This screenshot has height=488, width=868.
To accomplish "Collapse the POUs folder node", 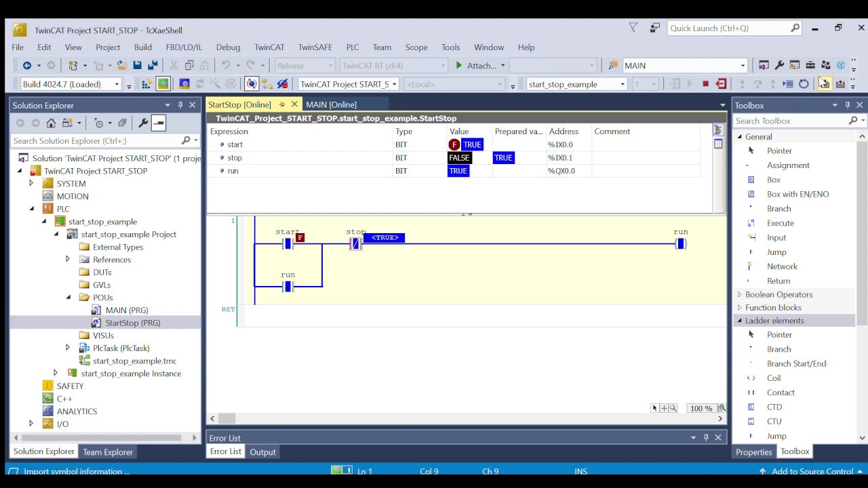I will [x=68, y=298].
